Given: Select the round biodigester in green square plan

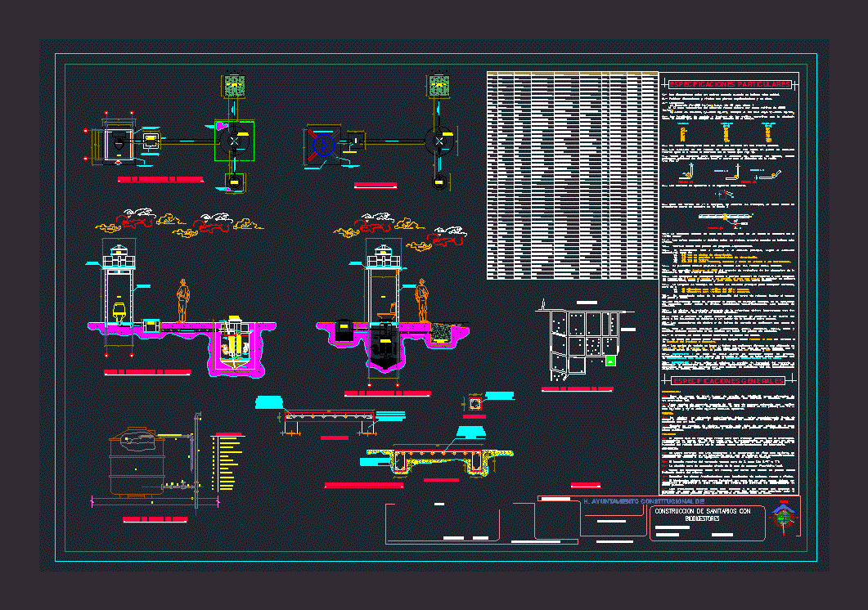Looking at the screenshot, I should (235, 141).
